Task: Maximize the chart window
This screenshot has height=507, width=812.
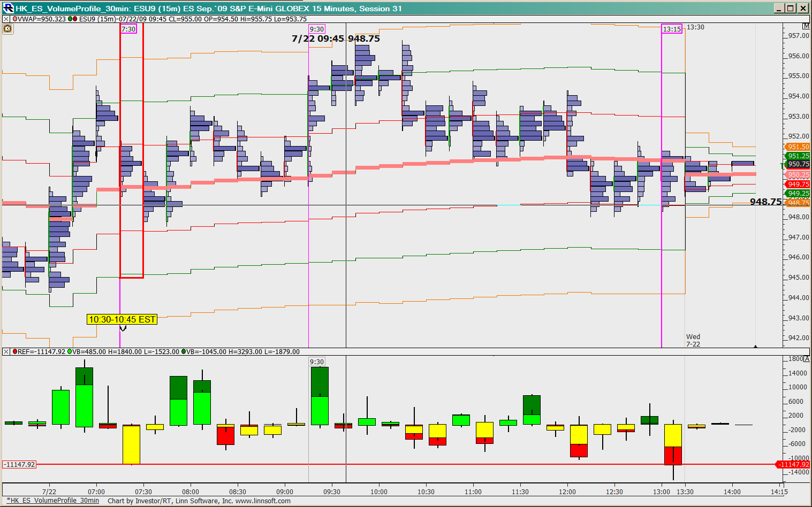Action: click(x=791, y=8)
